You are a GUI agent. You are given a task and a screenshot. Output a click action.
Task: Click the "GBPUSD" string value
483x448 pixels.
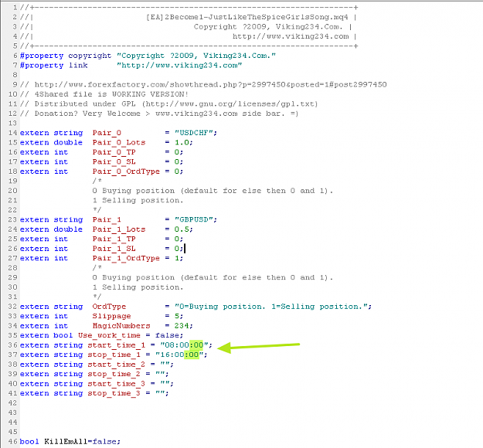click(x=194, y=219)
